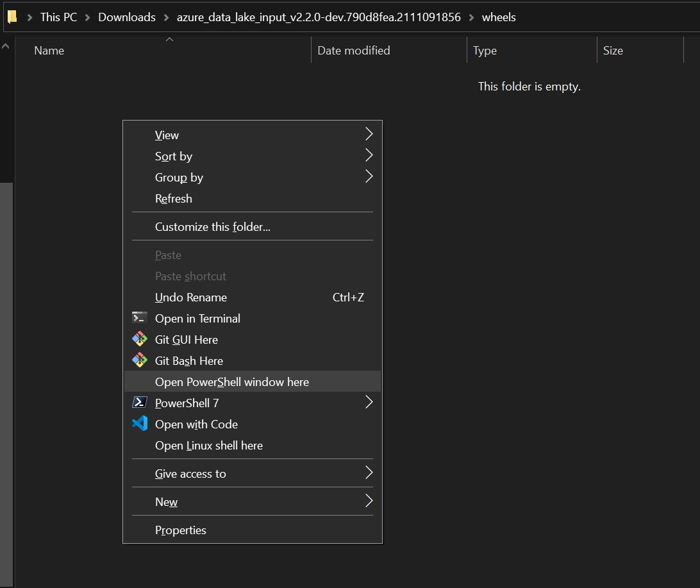The height and width of the screenshot is (588, 700).
Task: Click Undo Rename
Action: click(x=190, y=297)
